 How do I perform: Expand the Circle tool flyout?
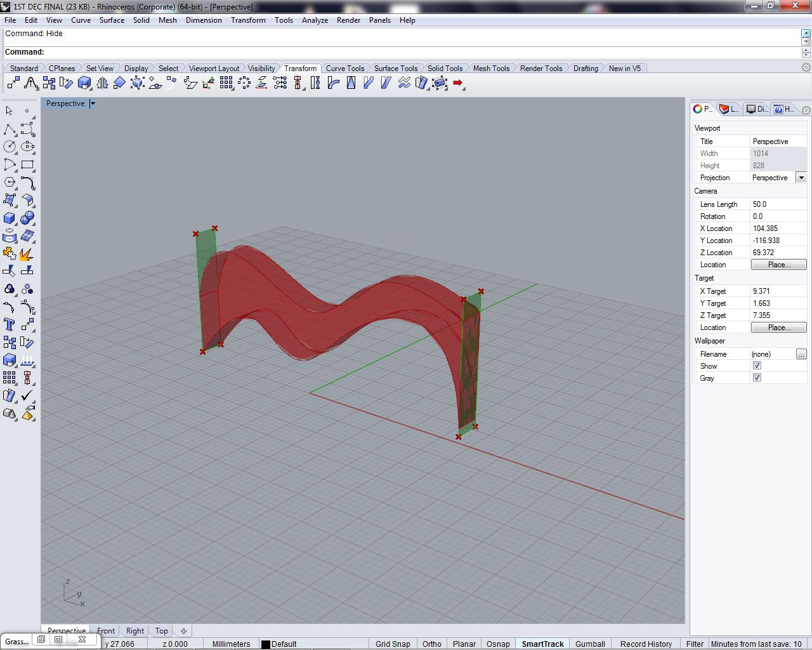[x=15, y=152]
